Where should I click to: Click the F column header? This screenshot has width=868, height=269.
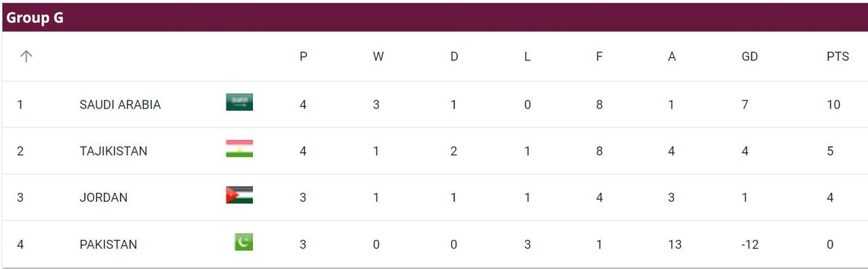point(599,57)
